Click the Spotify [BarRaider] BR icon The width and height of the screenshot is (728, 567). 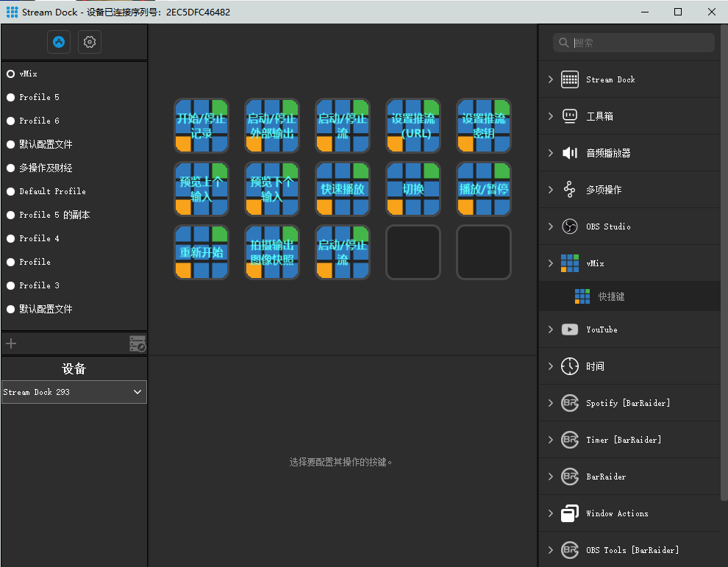pyautogui.click(x=570, y=403)
